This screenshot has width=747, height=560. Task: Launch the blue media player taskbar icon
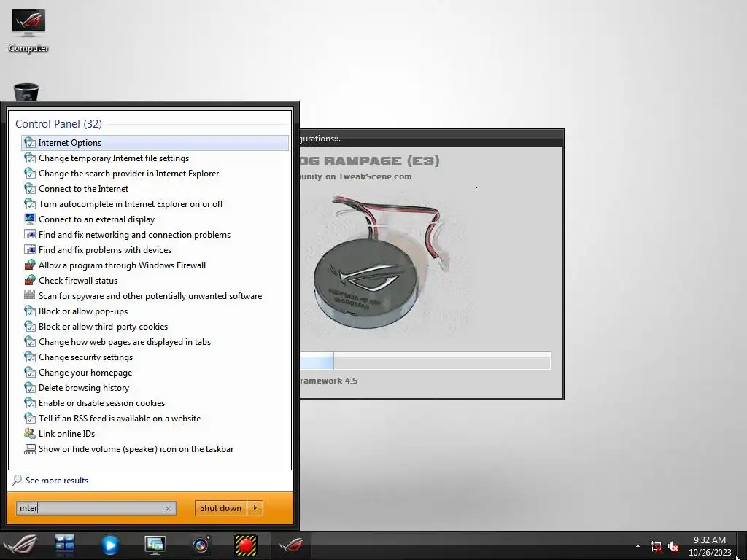pyautogui.click(x=109, y=545)
